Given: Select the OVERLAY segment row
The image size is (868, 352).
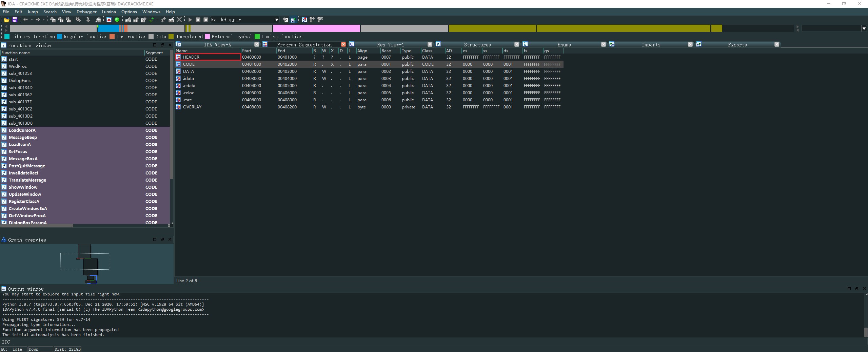Looking at the screenshot, I should pos(369,107).
